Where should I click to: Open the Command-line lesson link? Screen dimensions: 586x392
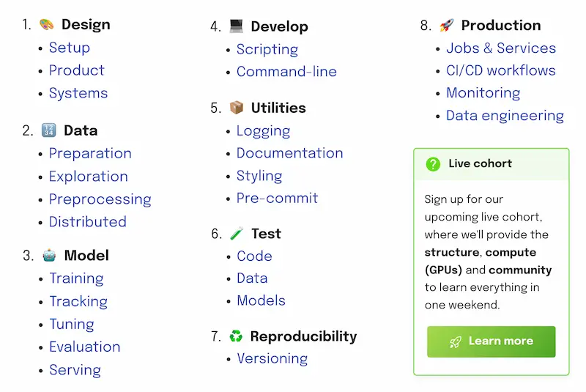point(286,71)
